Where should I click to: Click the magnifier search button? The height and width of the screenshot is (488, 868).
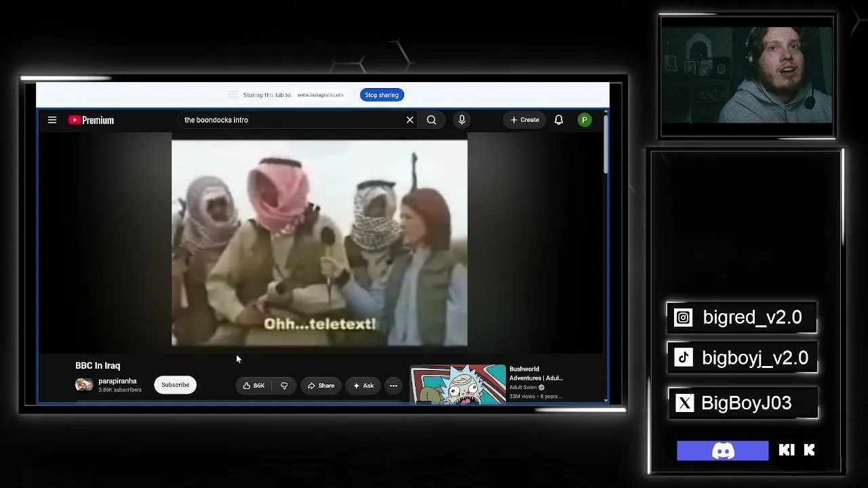[431, 120]
